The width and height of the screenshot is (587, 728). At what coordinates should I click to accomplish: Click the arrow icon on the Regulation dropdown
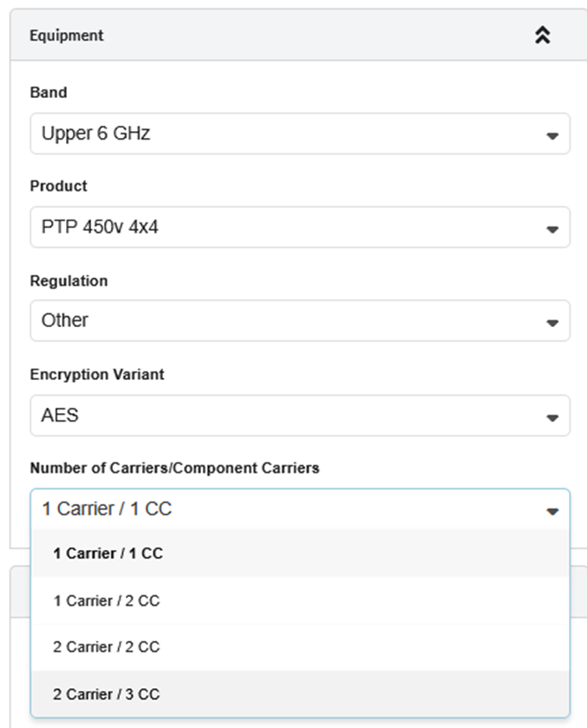pos(552,323)
